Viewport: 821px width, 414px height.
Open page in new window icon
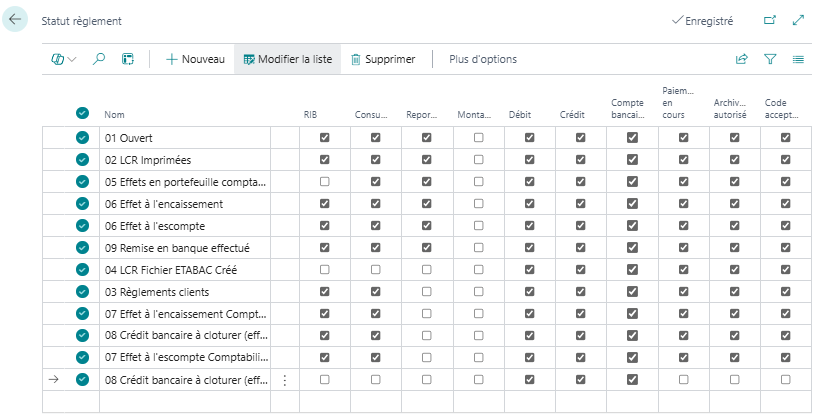769,20
